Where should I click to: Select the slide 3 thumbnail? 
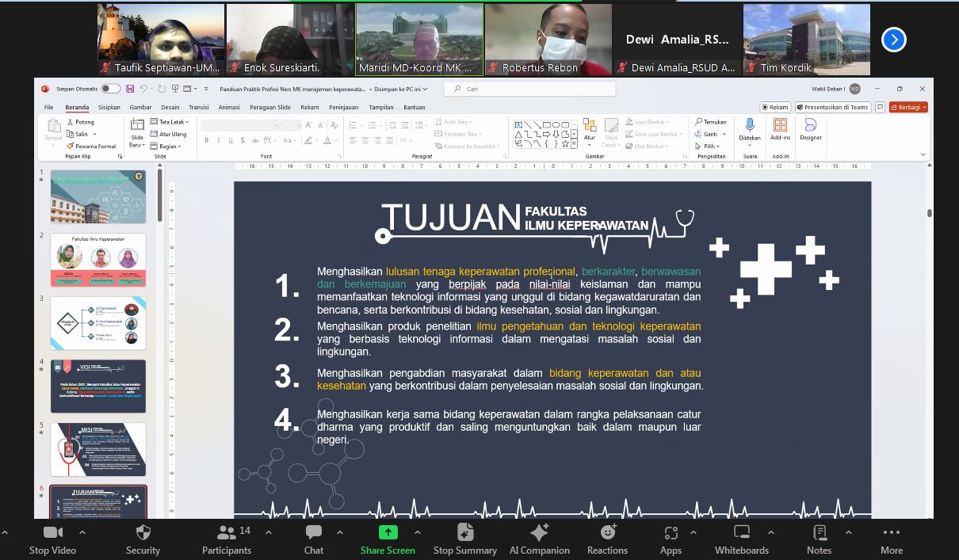[98, 322]
